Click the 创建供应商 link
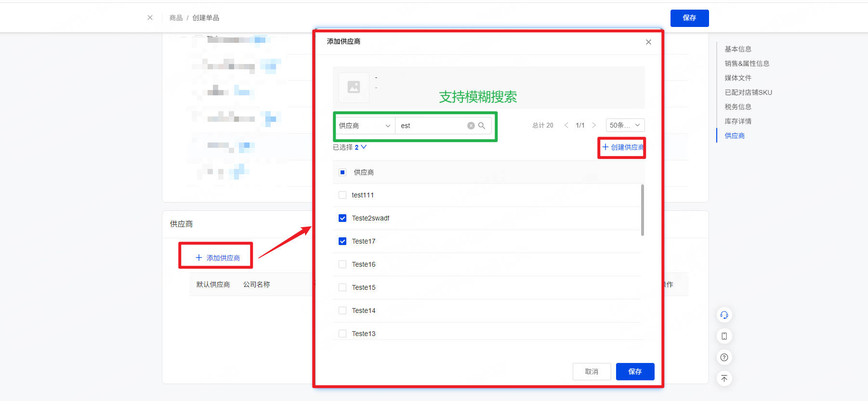 pos(623,147)
